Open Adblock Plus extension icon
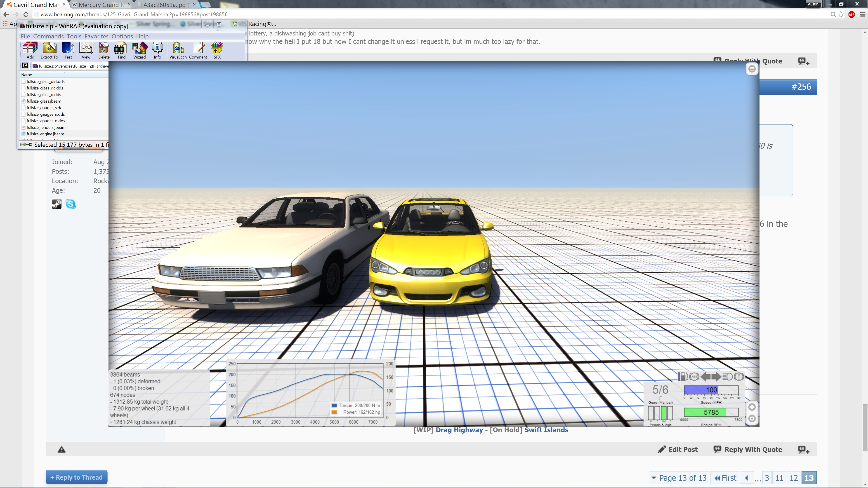 point(851,14)
